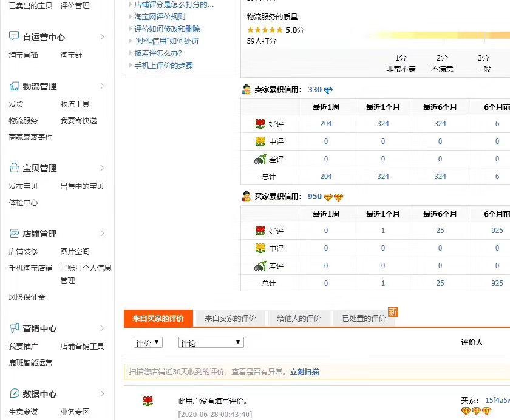510x420 pixels.
Task: Expand the 自运营中心 section arrow
Action: pyautogui.click(x=103, y=37)
